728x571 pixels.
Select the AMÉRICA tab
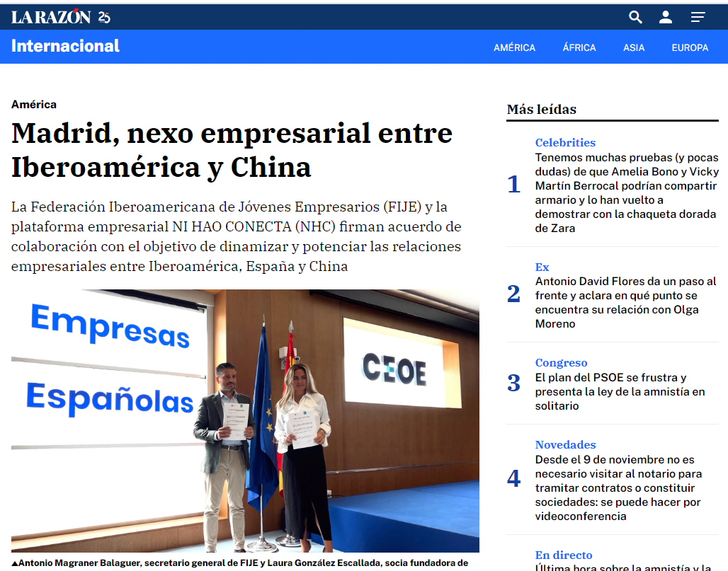(514, 47)
